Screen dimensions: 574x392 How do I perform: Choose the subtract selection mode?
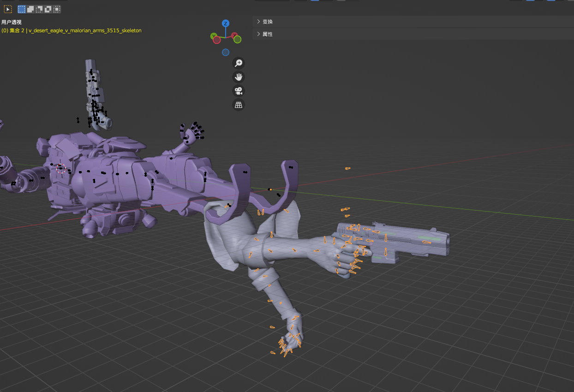click(x=39, y=9)
